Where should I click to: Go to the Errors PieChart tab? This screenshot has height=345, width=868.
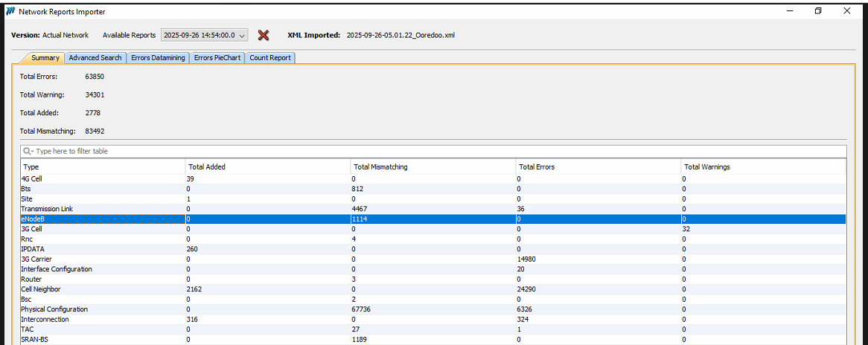(x=217, y=58)
